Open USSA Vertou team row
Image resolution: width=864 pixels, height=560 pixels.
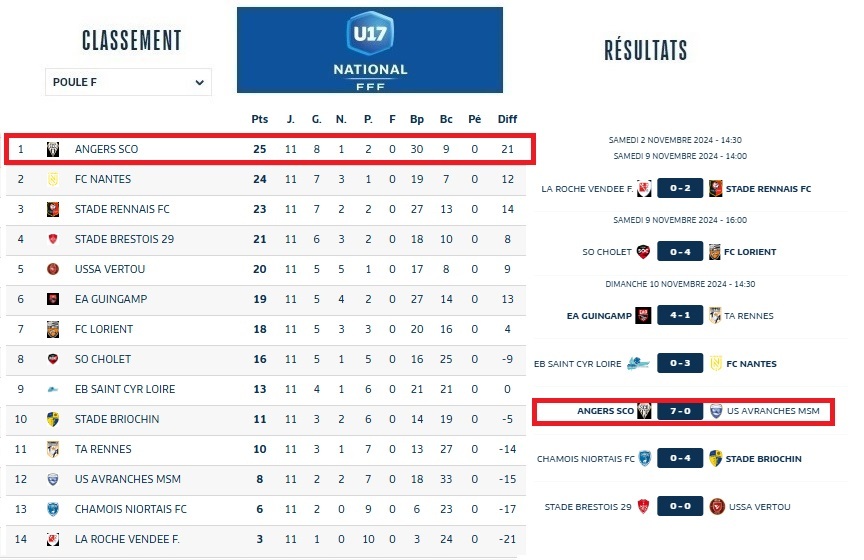[x=110, y=269]
